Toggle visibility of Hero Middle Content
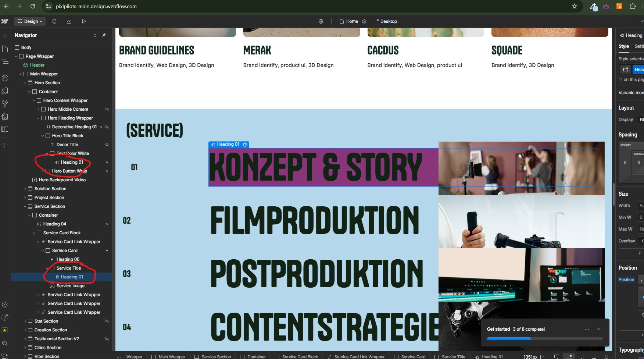 pos(107,109)
